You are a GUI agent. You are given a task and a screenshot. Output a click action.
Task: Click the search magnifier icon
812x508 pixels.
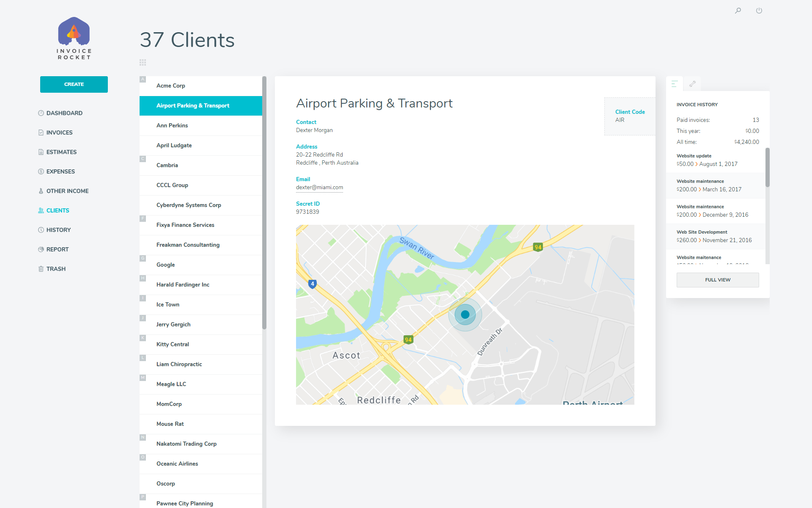[738, 11]
